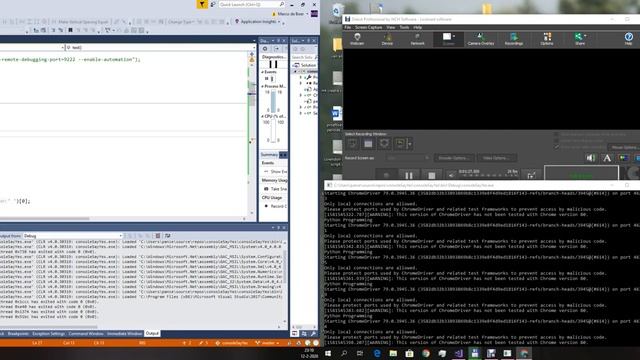Screen dimensions: 640x360
Task: Collapse the CPU section in Diagnostics
Action: (262, 116)
